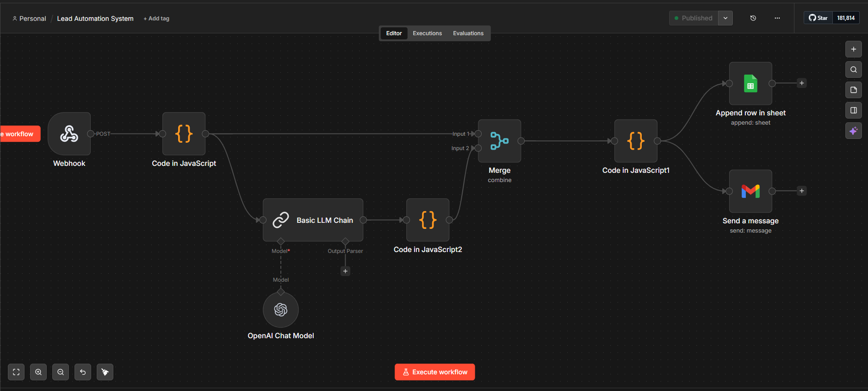Viewport: 868px width, 391px height.
Task: Select the Code in JavaScript1 node icon
Action: coord(636,141)
